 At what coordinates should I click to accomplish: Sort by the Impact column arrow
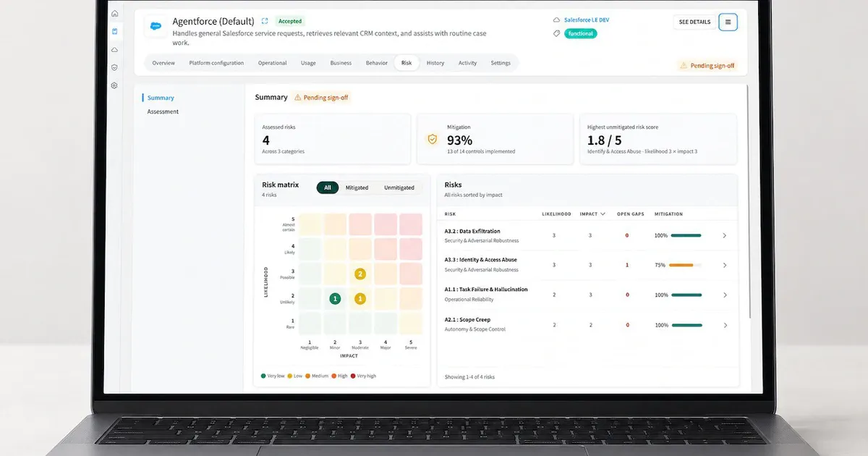[603, 214]
